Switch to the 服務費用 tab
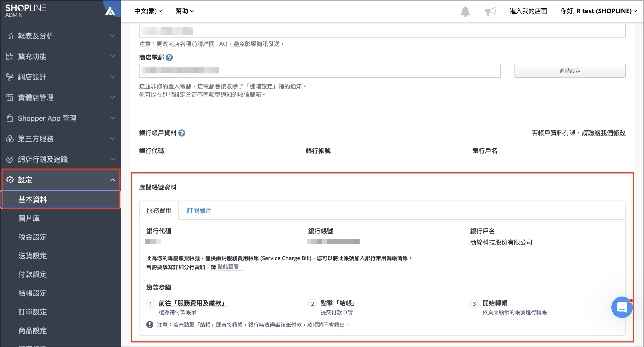644x347 pixels. coord(159,210)
